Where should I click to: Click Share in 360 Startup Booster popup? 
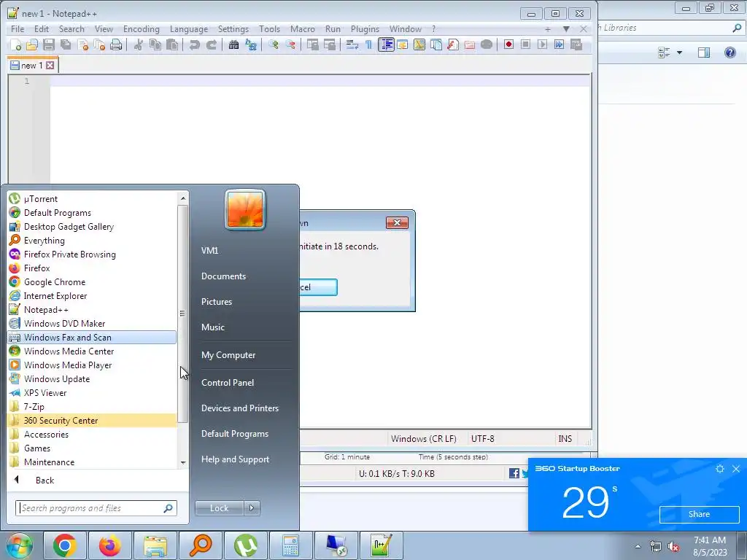click(x=699, y=514)
